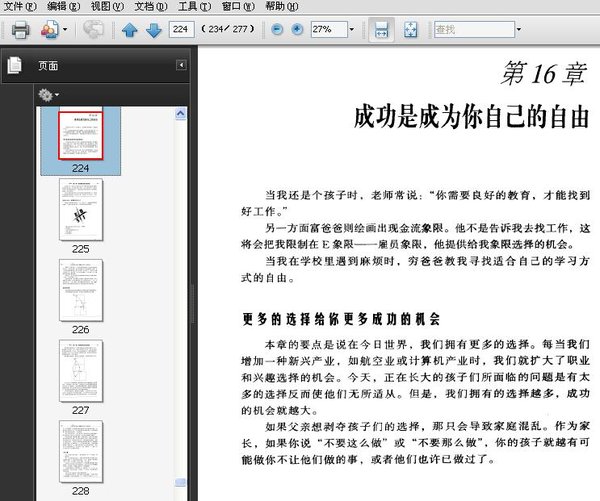The image size is (600, 501).
Task: Click the Create PDF icon
Action: 50,30
